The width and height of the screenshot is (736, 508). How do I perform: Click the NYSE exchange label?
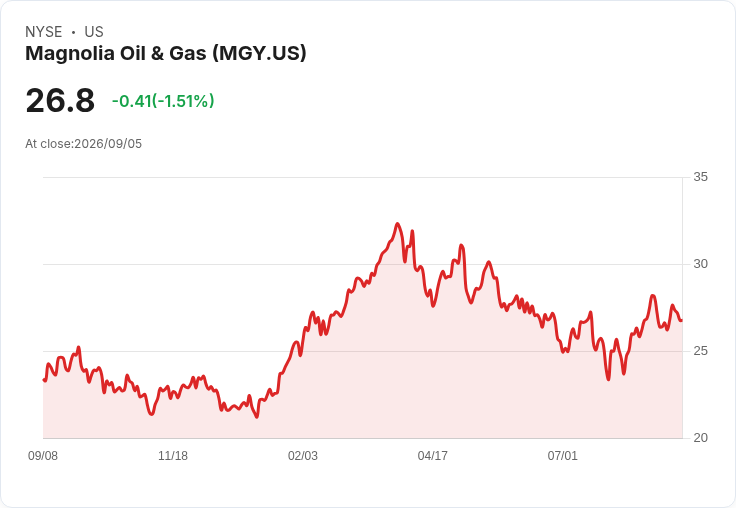(x=44, y=32)
